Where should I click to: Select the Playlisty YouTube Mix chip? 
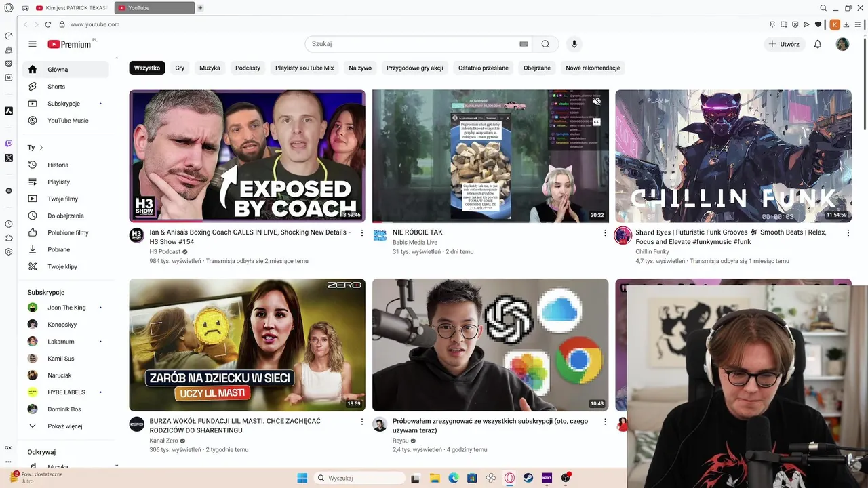pos(304,68)
